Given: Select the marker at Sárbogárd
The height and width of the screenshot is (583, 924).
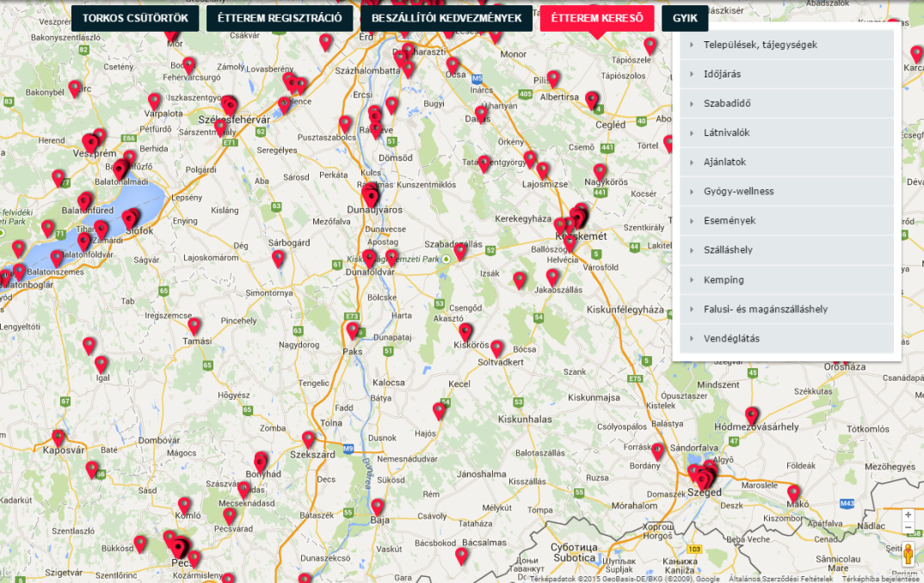Looking at the screenshot, I should point(278,258).
